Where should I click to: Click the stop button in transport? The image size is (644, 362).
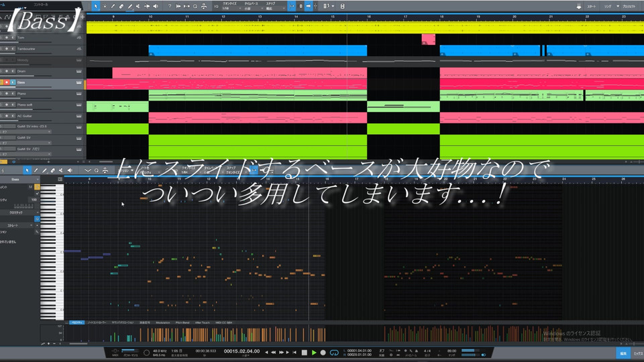(305, 353)
